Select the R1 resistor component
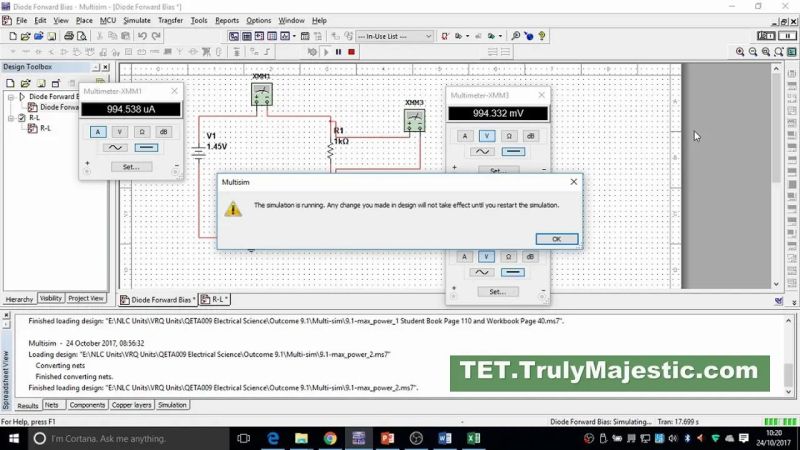This screenshot has height=450, width=800. (x=331, y=151)
